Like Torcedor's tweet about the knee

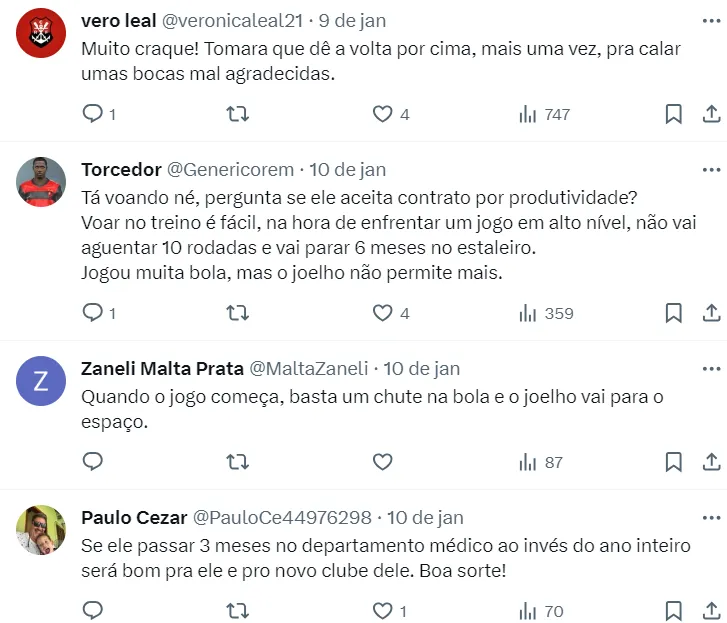pyautogui.click(x=382, y=313)
